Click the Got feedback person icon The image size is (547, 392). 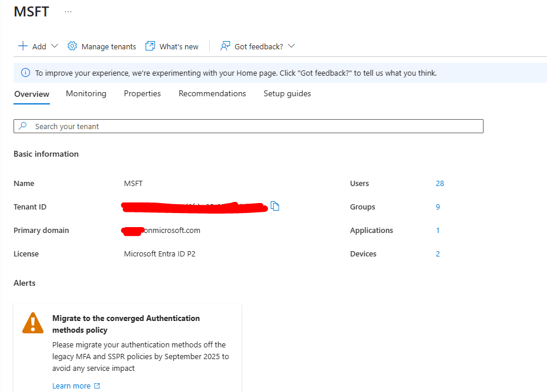coord(225,46)
